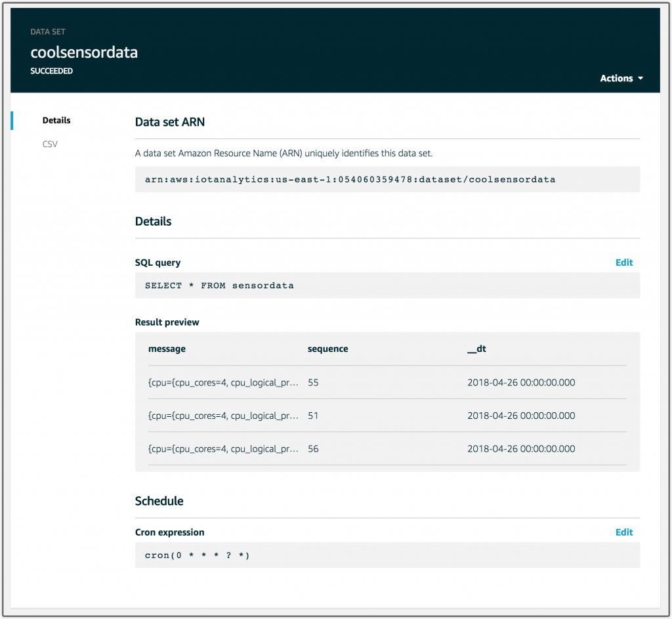Open the Actions dropdown menu
This screenshot has height=619, width=672.
[x=621, y=78]
